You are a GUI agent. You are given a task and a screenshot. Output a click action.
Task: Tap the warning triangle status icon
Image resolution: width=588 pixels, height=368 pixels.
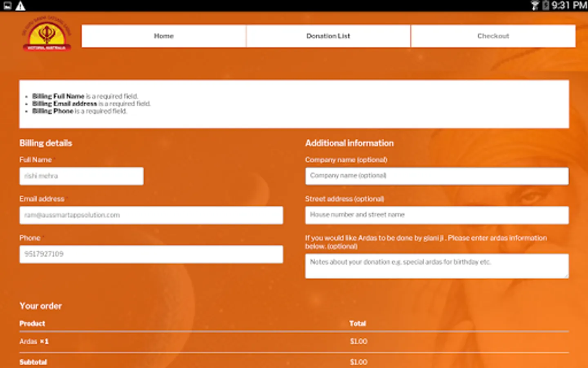(20, 6)
